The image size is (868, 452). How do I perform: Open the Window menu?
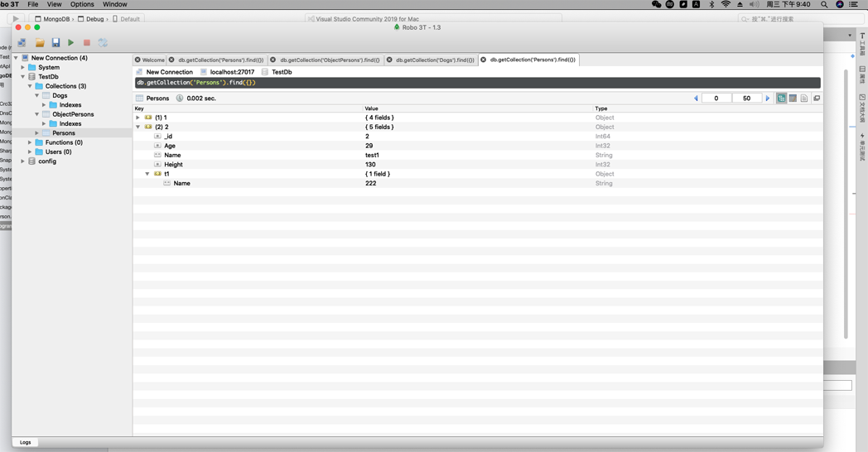click(x=114, y=4)
